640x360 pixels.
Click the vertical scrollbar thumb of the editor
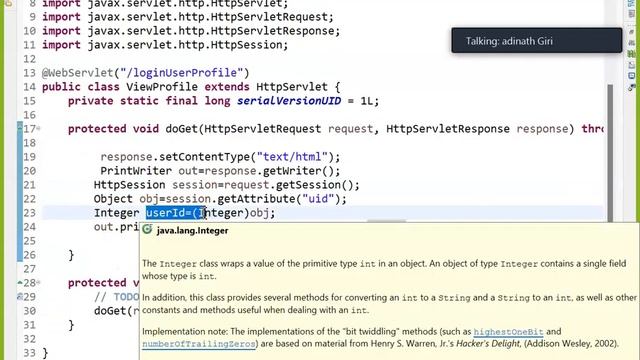pos(610,153)
